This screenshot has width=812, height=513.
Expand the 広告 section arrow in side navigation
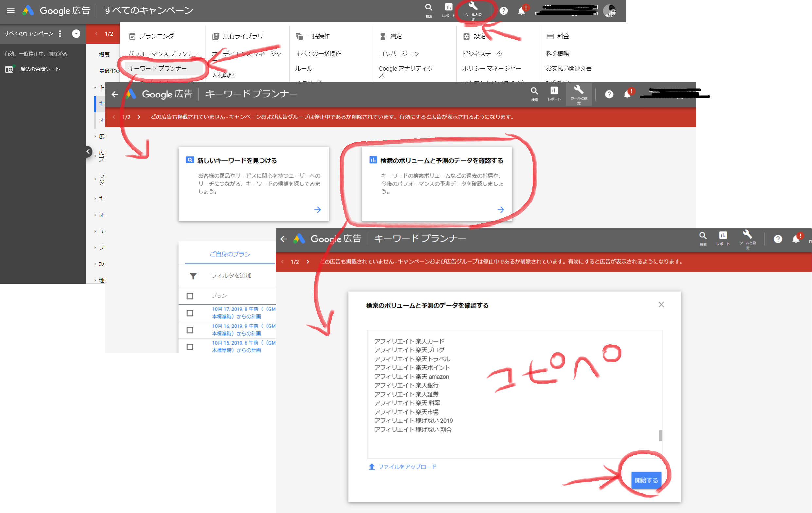point(95,137)
